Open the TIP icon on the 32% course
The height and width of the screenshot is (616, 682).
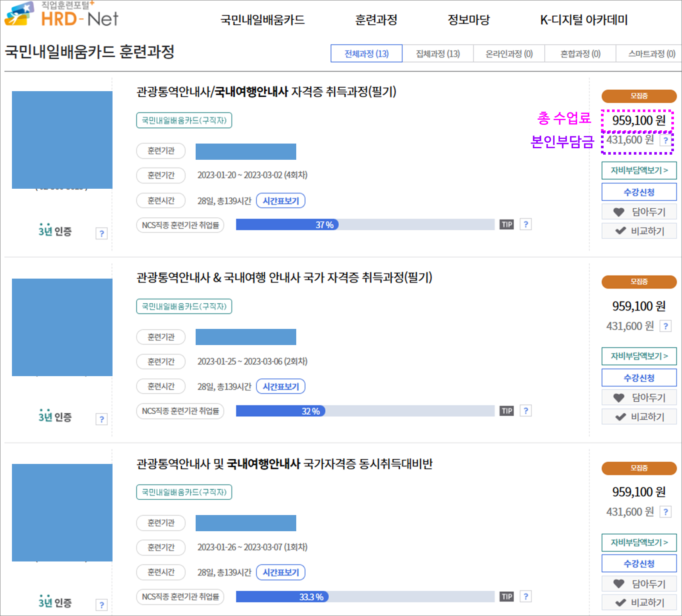click(506, 410)
